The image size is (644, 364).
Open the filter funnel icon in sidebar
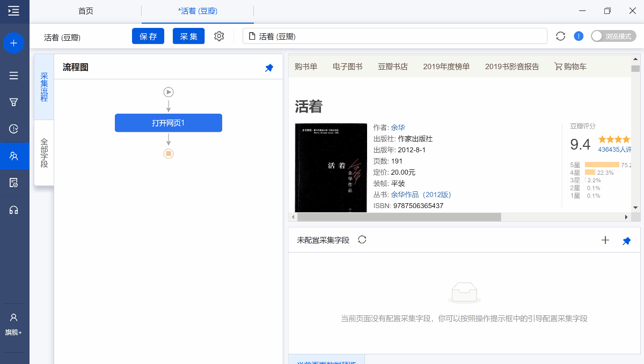pos(14,102)
